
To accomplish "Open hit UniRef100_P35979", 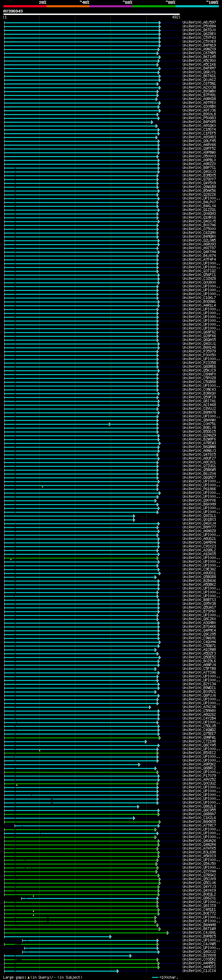I will tap(199, 351).
